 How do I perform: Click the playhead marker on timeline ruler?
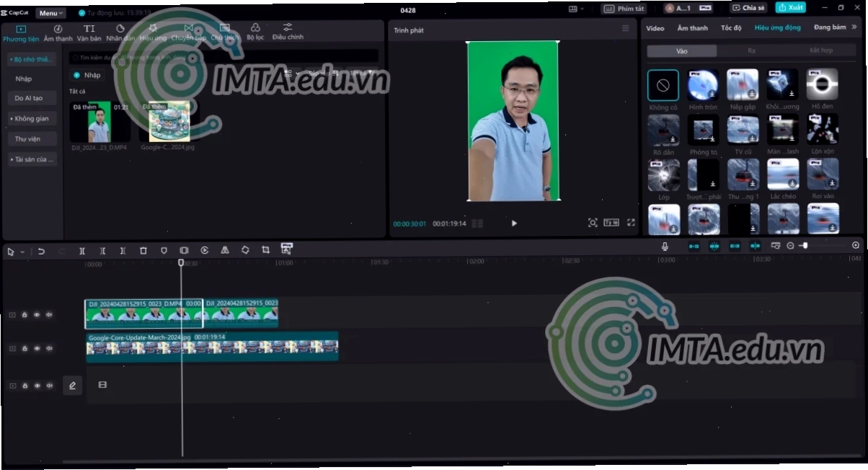182,263
